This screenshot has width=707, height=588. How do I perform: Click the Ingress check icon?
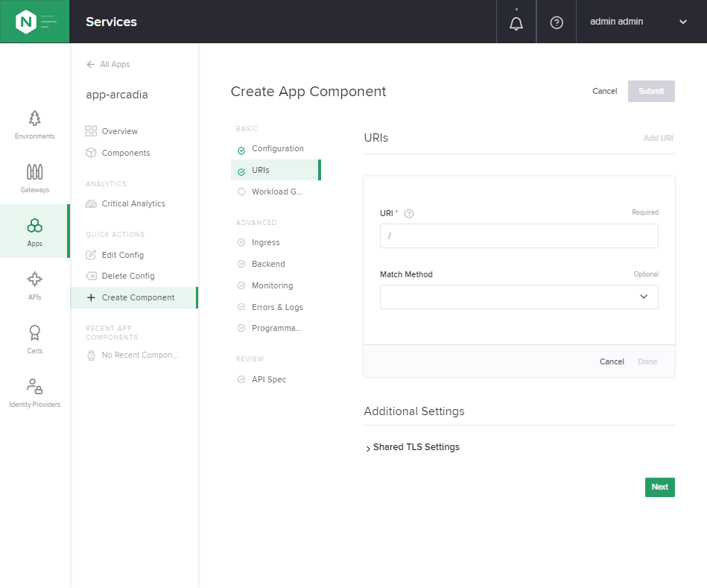point(241,243)
